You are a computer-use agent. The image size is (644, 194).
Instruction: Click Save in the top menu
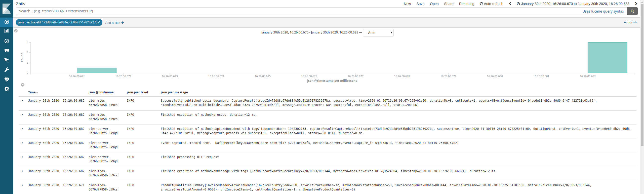point(420,4)
